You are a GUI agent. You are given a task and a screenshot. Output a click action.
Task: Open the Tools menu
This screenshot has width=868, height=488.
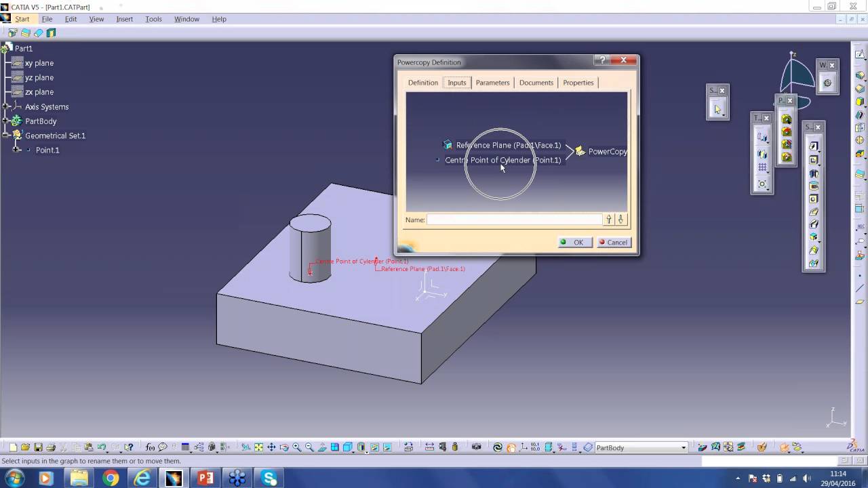pos(153,19)
